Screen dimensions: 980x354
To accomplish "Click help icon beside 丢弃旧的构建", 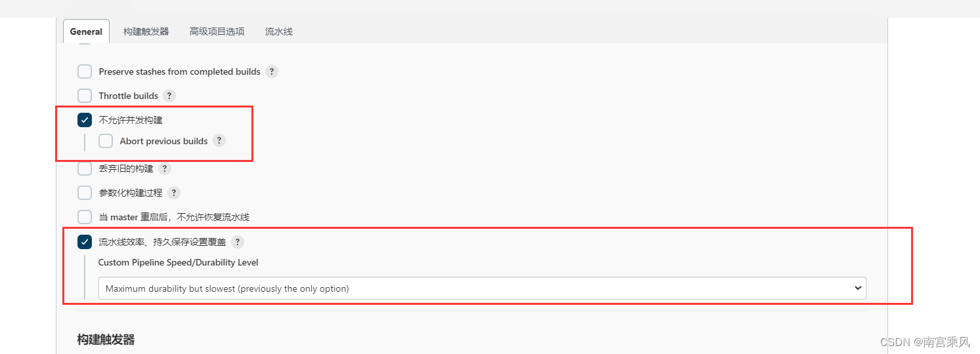I will 165,168.
